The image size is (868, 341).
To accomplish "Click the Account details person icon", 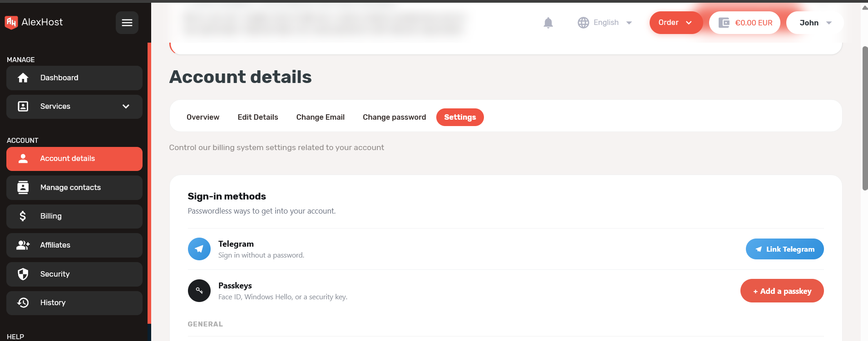I will (23, 158).
